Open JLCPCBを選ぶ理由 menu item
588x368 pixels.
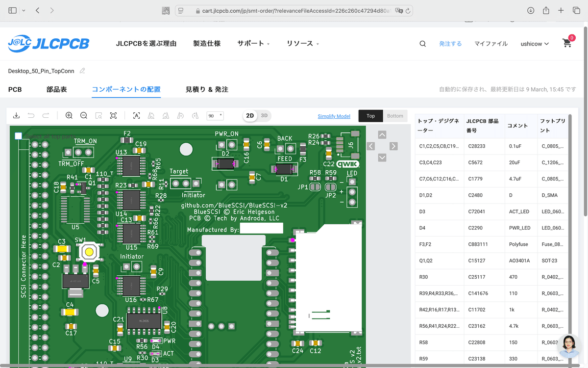146,43
